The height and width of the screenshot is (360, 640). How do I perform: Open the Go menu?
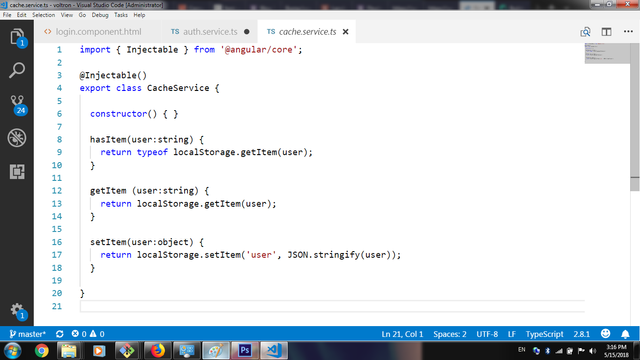pyautogui.click(x=82, y=15)
